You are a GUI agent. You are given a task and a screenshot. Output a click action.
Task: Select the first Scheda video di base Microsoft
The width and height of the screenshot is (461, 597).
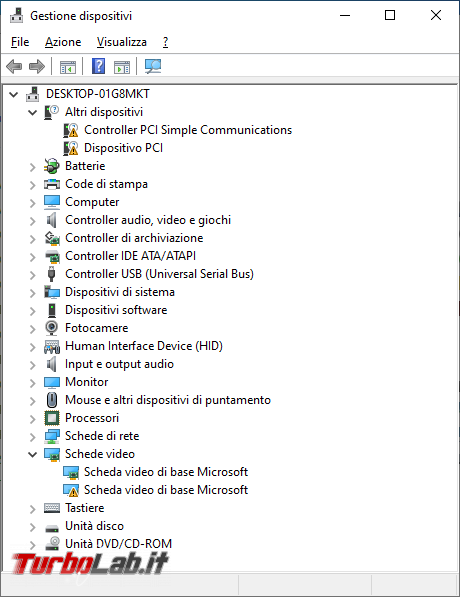[166, 472]
